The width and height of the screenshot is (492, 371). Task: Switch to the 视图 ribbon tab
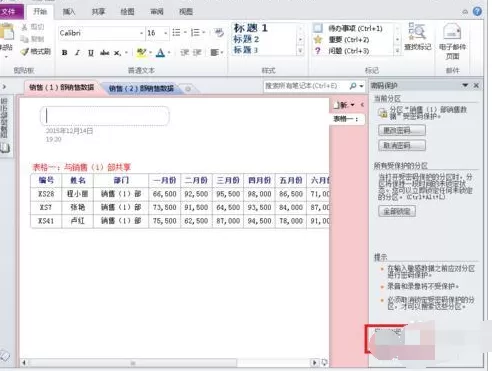[x=186, y=12]
